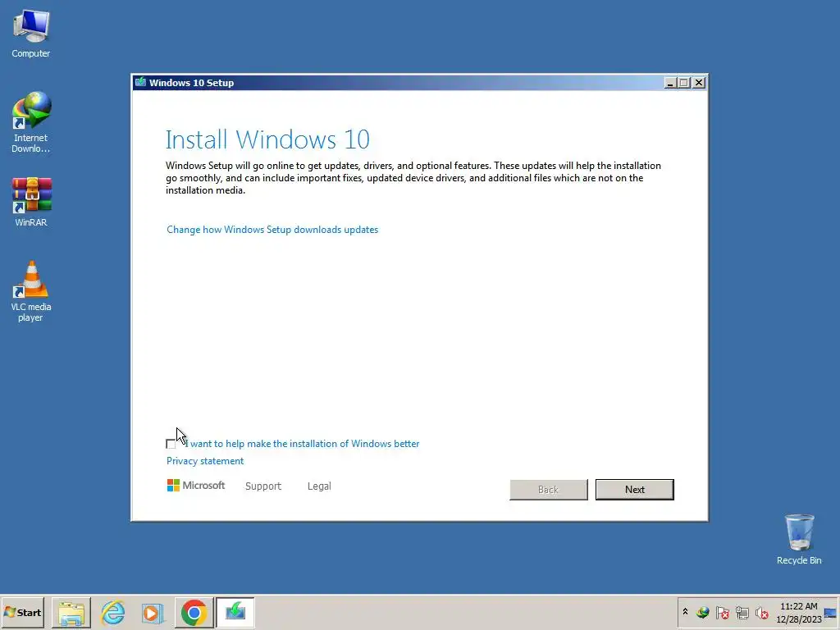The width and height of the screenshot is (840, 630).
Task: Switch to Google Chrome in the taskbar
Action: click(x=194, y=612)
